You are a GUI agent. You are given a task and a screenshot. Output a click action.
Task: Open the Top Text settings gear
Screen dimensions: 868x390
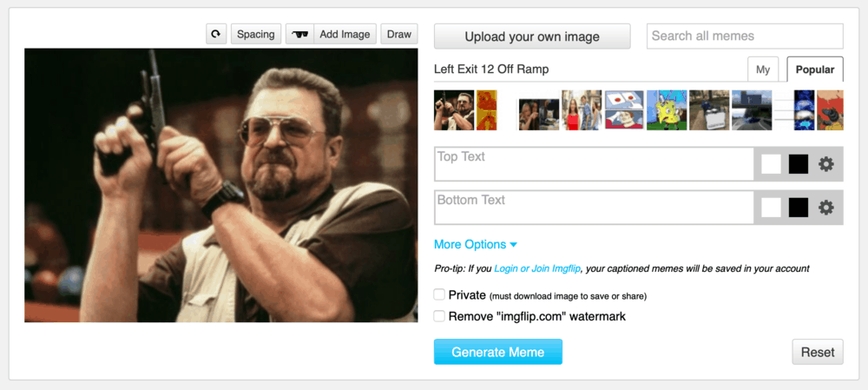[825, 164]
